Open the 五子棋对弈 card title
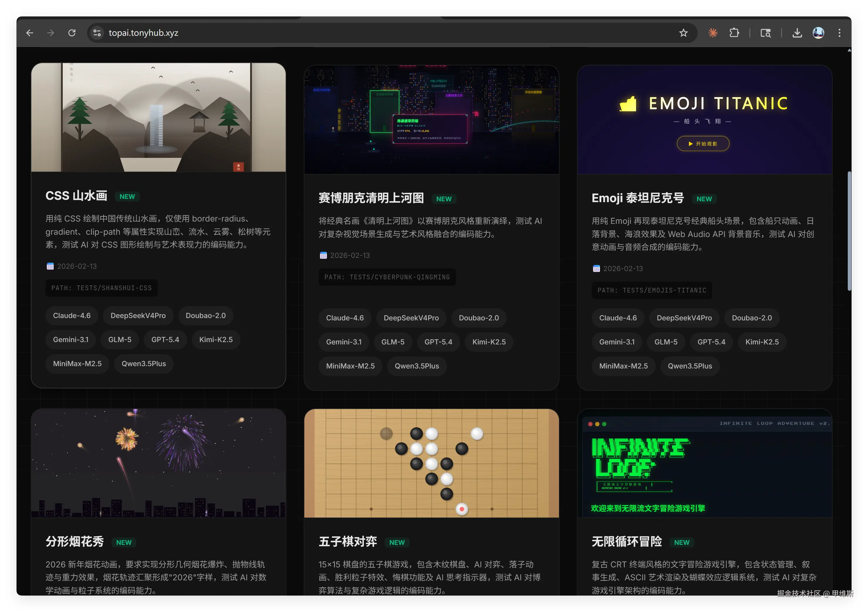868x612 pixels. coord(347,542)
